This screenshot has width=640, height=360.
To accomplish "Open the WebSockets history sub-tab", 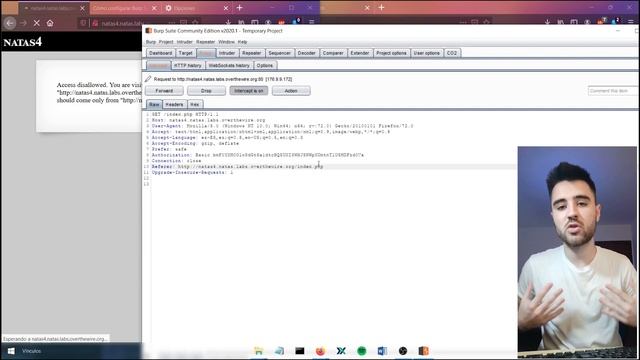I will pyautogui.click(x=229, y=65).
